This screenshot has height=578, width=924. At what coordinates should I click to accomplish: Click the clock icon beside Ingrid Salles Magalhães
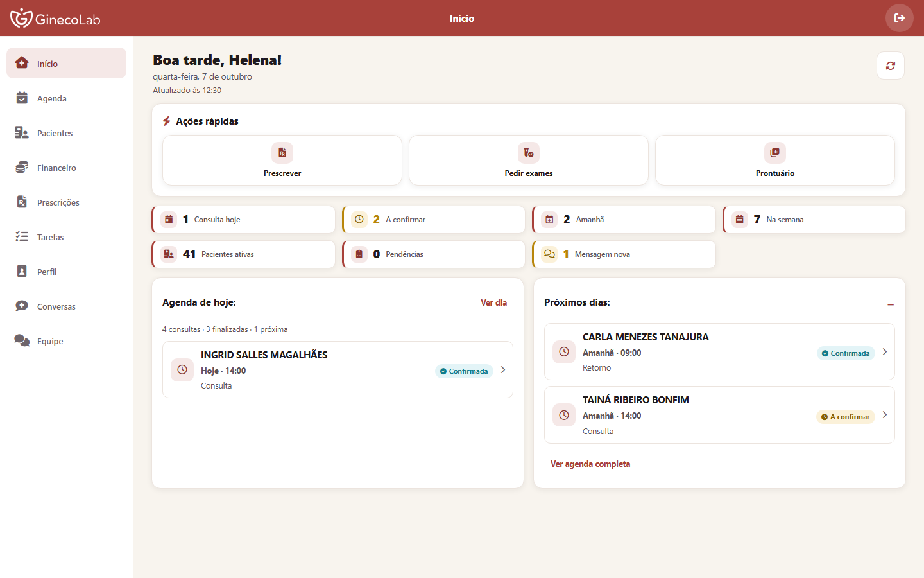click(x=182, y=370)
